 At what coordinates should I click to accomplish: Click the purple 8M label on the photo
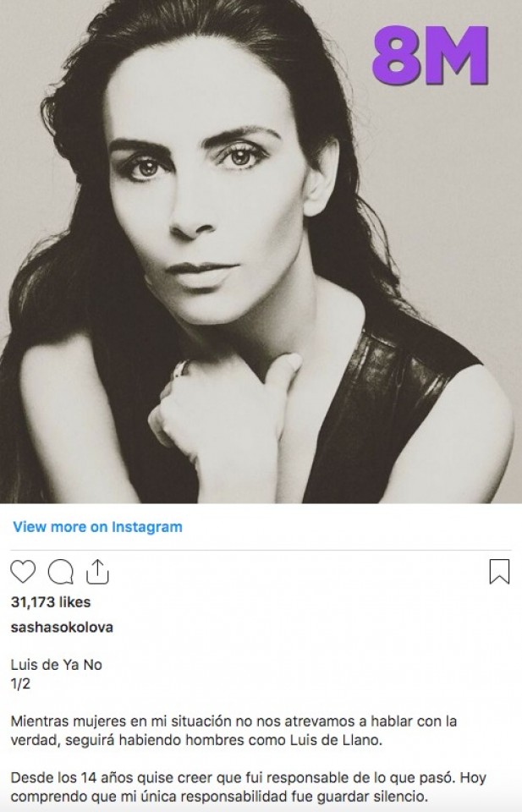pos(431,56)
